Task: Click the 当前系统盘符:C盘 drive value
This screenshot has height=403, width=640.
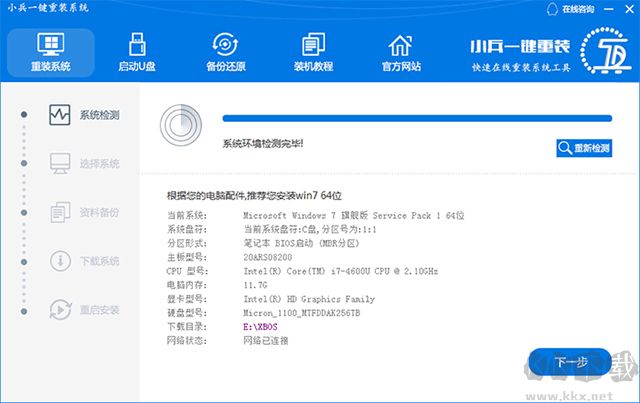Action: (310, 229)
